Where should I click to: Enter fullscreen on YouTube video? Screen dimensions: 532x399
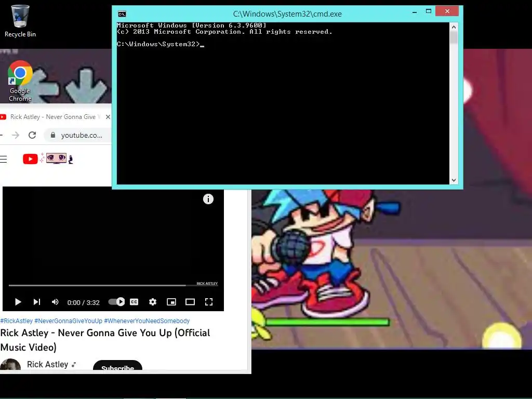coord(209,302)
